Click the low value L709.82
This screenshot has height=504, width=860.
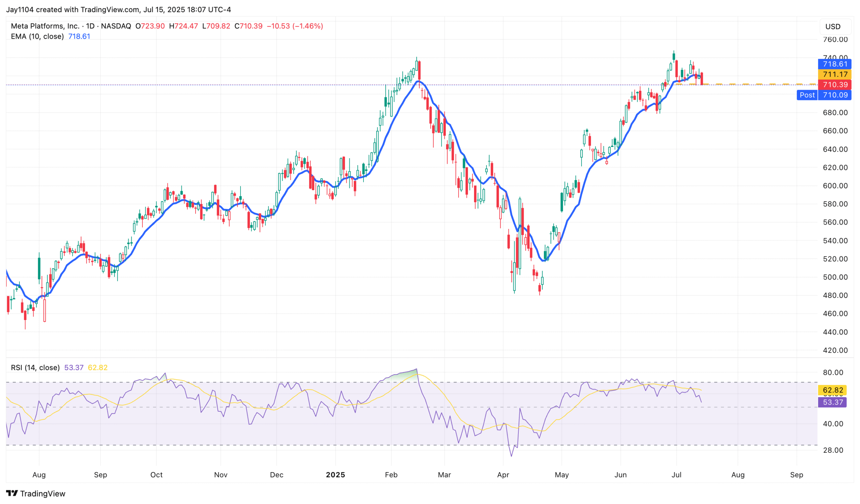tap(216, 26)
